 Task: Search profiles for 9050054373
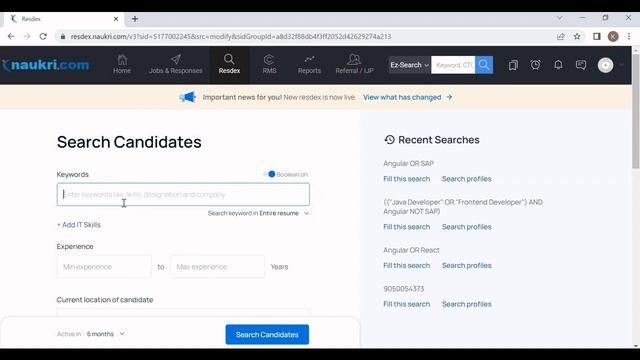[x=467, y=304]
